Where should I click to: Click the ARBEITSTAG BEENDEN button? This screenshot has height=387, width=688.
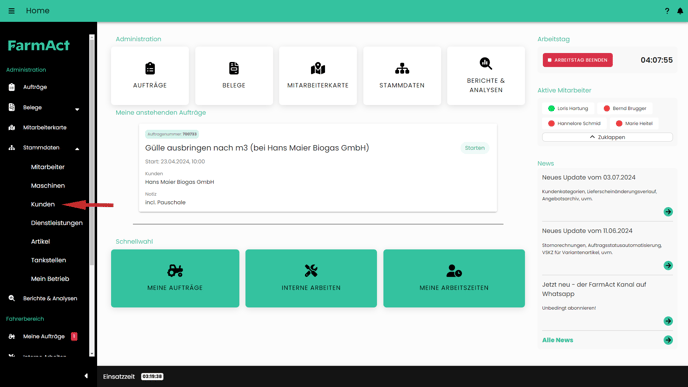click(x=577, y=60)
